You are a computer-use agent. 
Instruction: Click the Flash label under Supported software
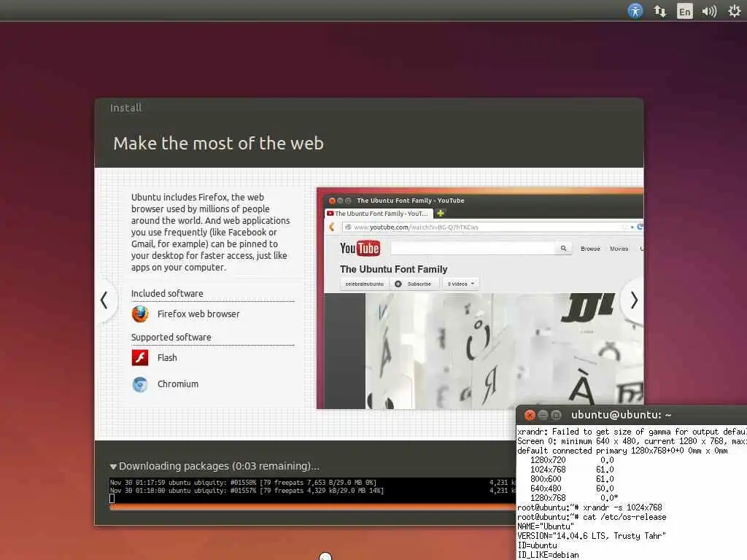point(167,357)
